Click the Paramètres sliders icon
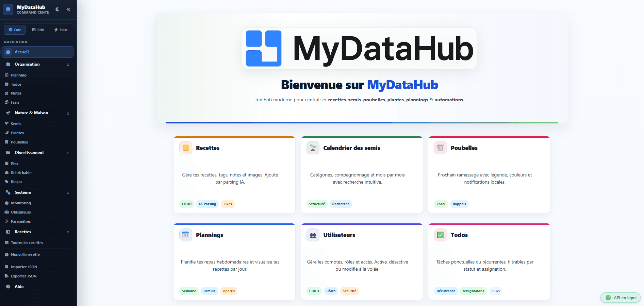The image size is (644, 306). point(6,221)
